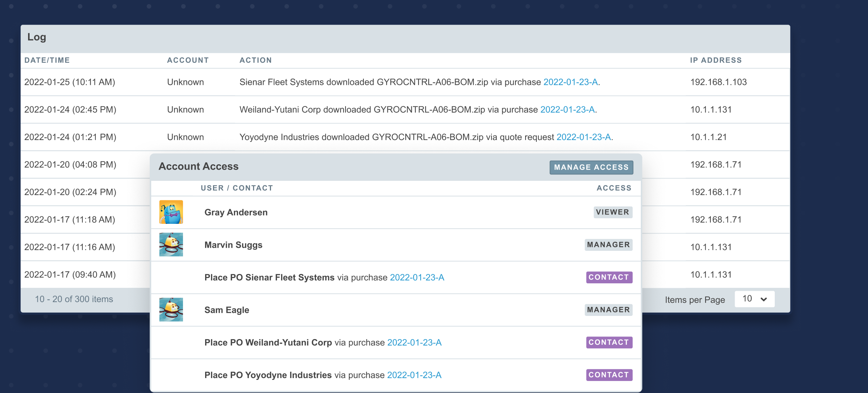Click the VIEWER badge for Gray Andersen
Viewport: 868px width, 393px height.
tap(613, 212)
